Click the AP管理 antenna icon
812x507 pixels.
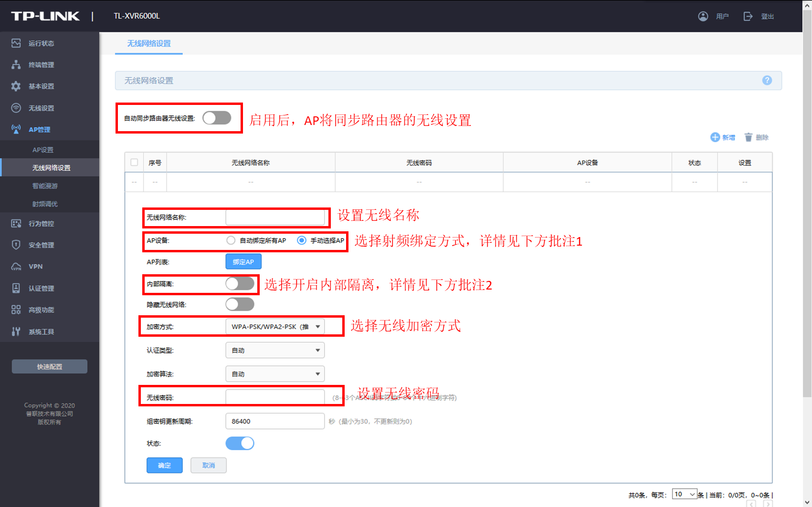(x=16, y=129)
